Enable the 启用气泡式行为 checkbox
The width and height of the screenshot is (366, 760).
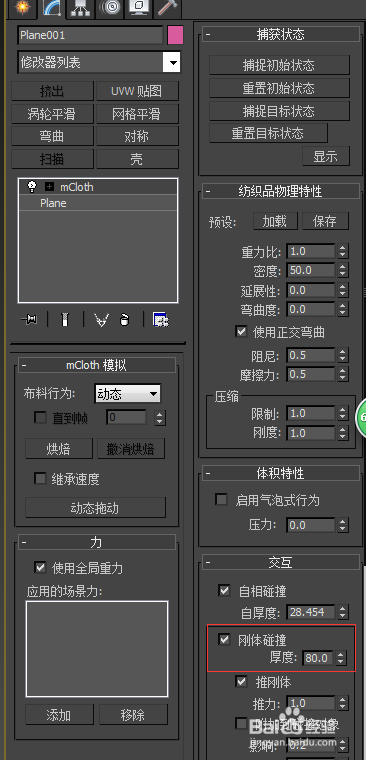pyautogui.click(x=222, y=500)
